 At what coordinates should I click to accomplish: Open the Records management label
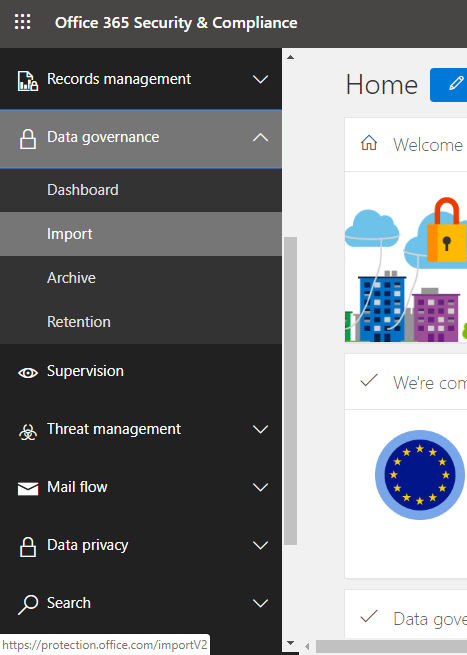click(119, 79)
